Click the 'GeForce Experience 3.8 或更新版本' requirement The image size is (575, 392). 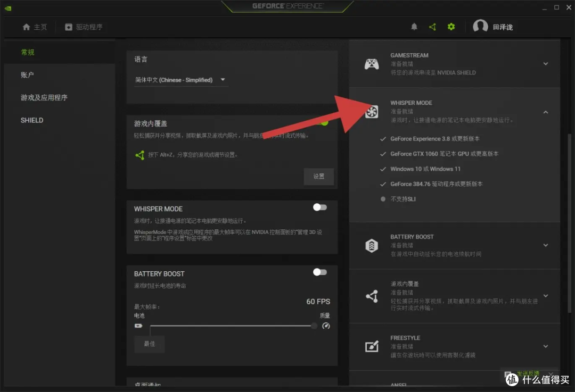pos(435,139)
